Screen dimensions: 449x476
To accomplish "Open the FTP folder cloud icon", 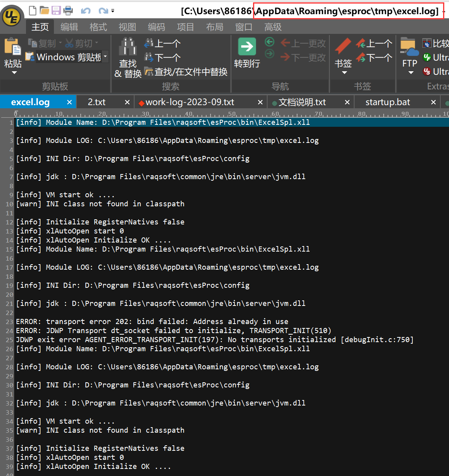I will coord(409,47).
